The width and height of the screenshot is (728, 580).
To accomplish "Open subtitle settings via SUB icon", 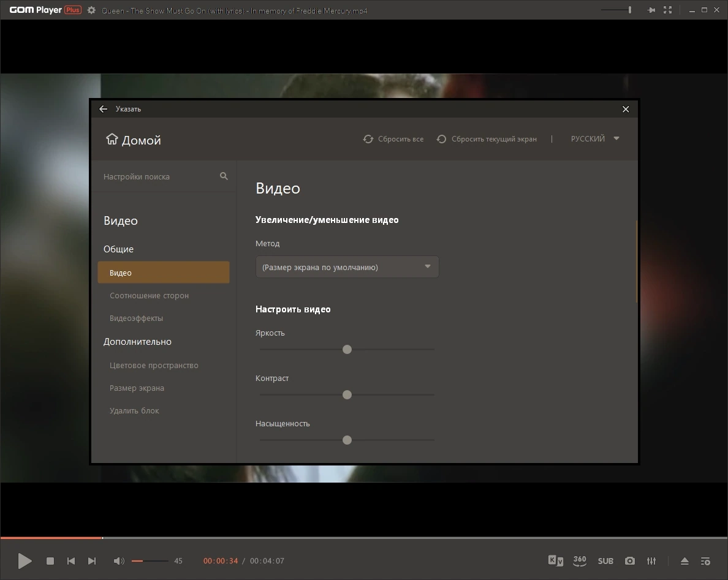I will click(x=605, y=561).
